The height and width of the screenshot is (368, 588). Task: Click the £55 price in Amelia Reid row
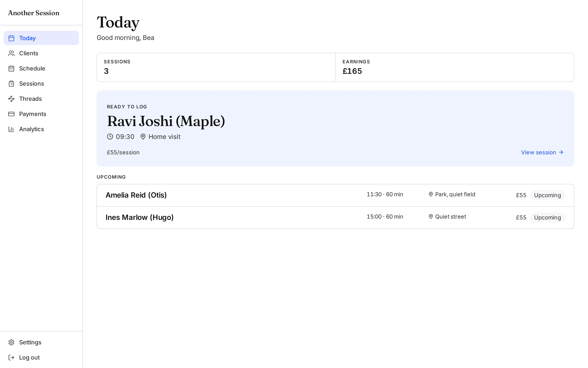[x=521, y=195]
